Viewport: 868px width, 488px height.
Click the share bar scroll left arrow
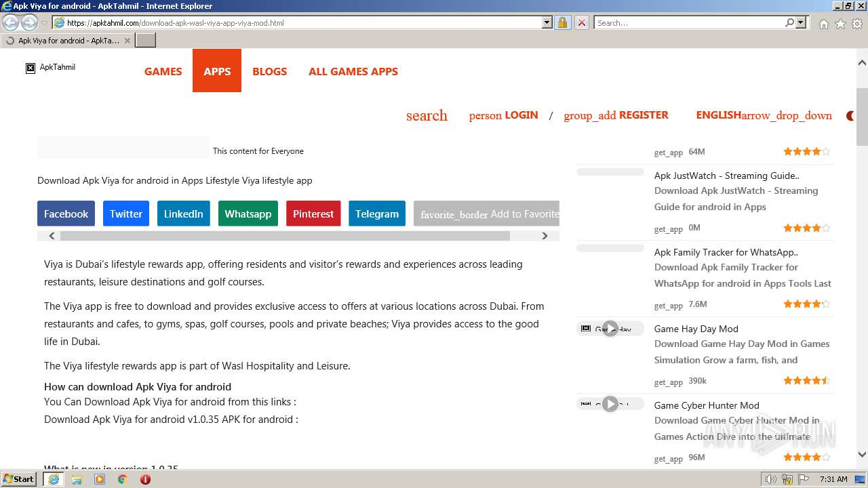52,236
